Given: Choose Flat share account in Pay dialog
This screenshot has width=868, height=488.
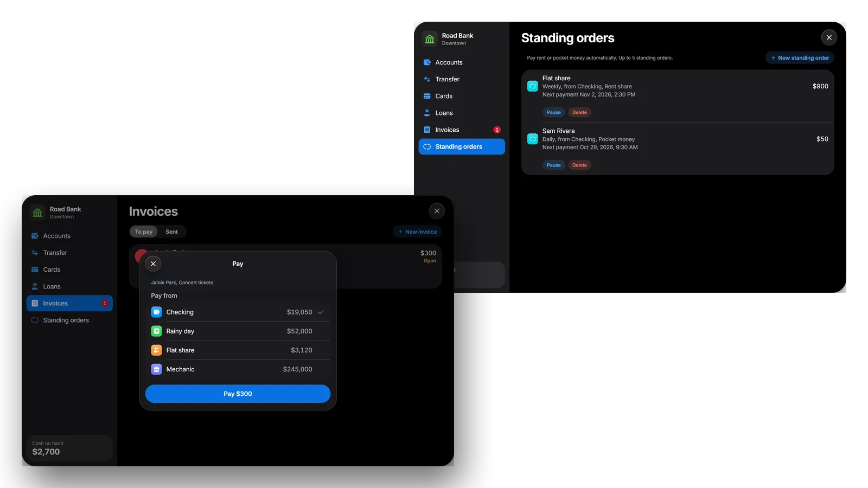Looking at the screenshot, I should (238, 350).
